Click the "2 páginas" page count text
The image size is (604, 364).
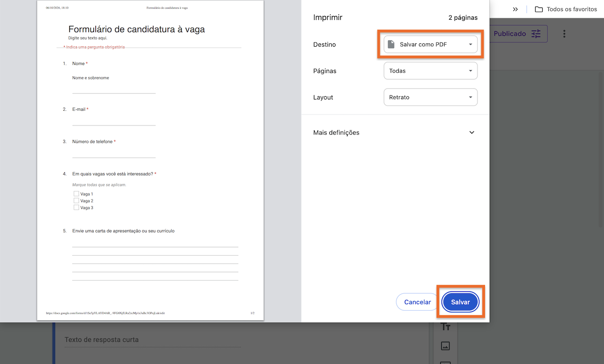point(463,18)
